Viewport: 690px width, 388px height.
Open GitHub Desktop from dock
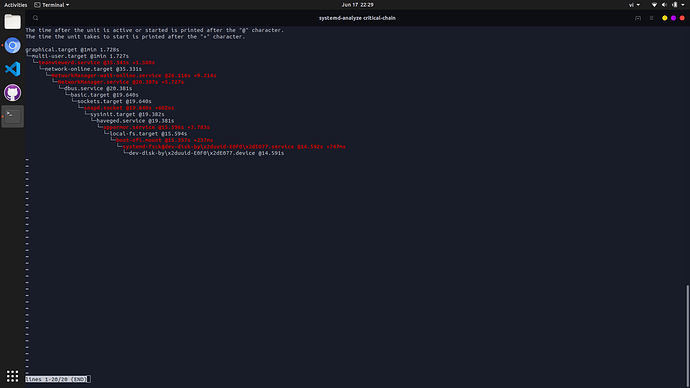pos(12,93)
